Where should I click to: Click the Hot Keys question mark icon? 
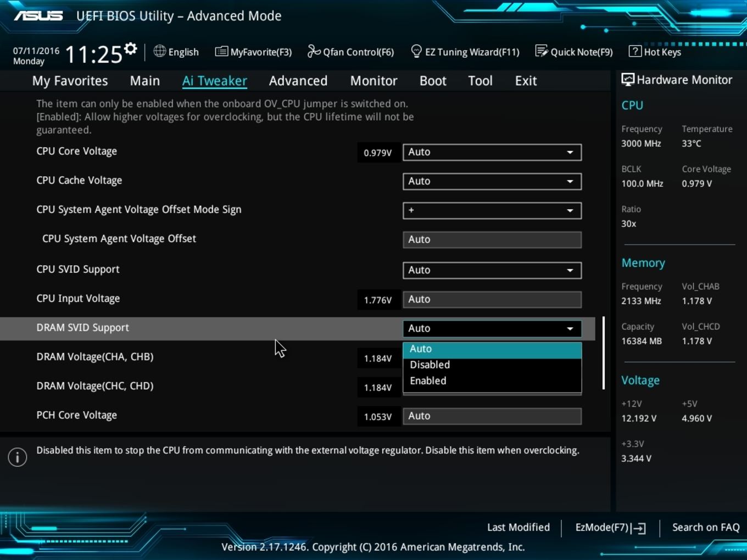click(x=635, y=51)
